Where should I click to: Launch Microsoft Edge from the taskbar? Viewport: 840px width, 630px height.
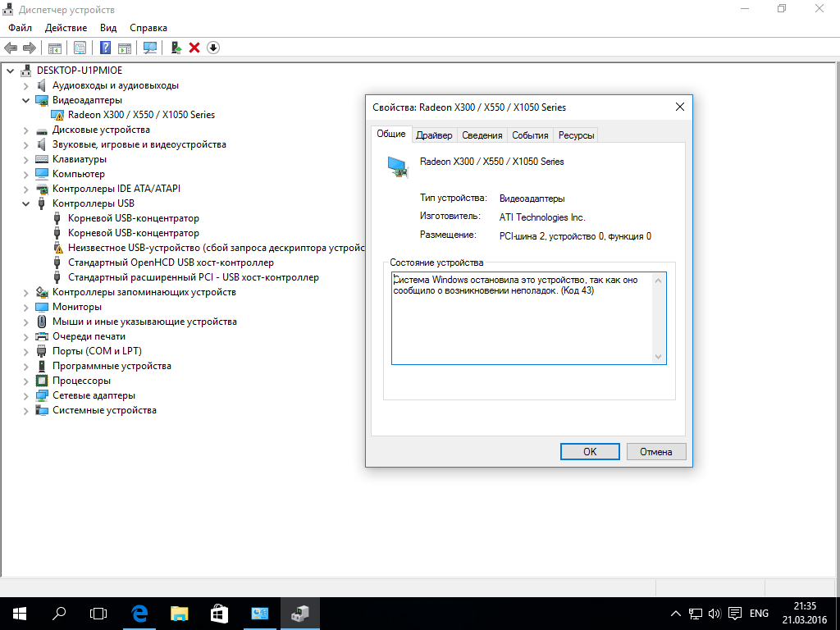[x=139, y=614]
